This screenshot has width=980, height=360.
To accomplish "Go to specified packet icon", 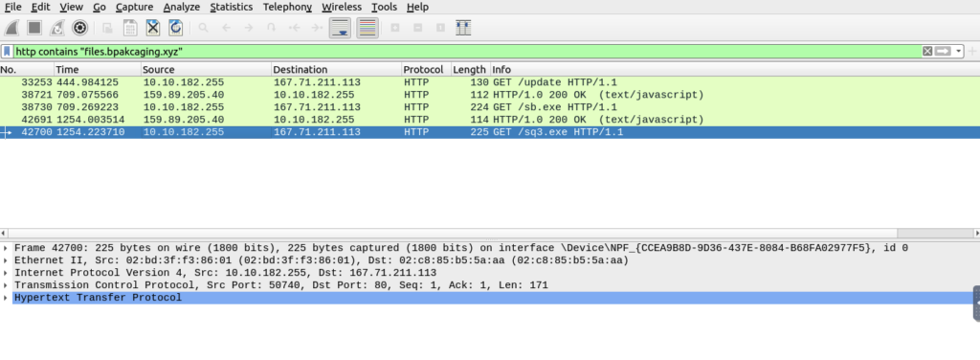I will [271, 28].
